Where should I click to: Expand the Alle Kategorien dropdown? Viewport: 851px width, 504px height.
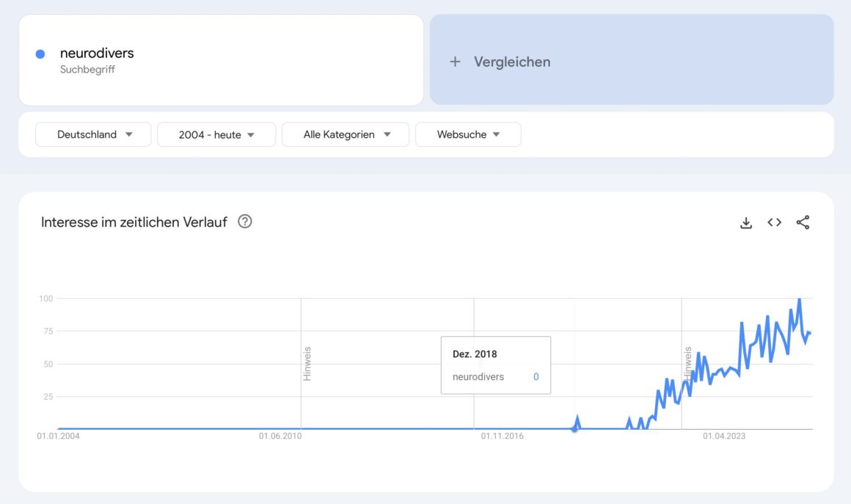click(346, 134)
